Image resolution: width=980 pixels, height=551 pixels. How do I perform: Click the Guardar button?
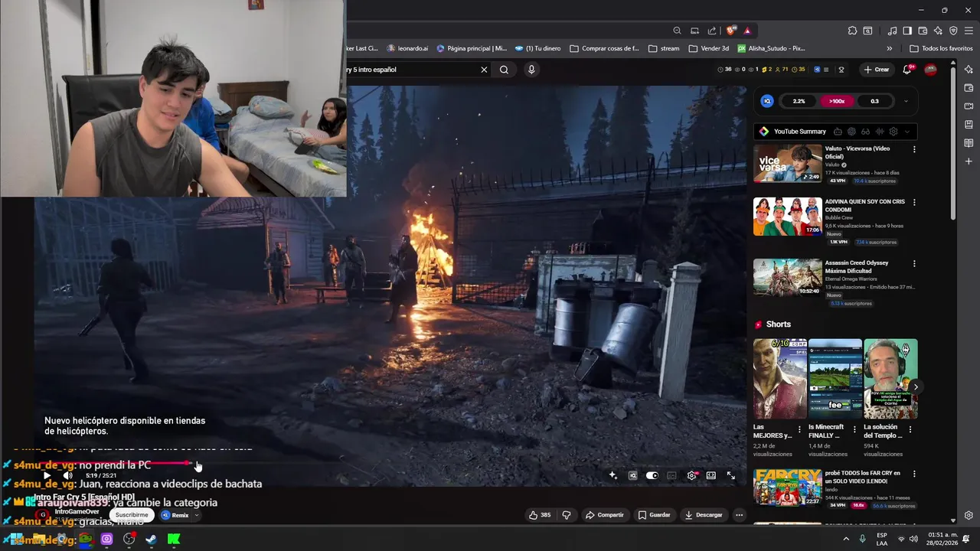point(655,515)
